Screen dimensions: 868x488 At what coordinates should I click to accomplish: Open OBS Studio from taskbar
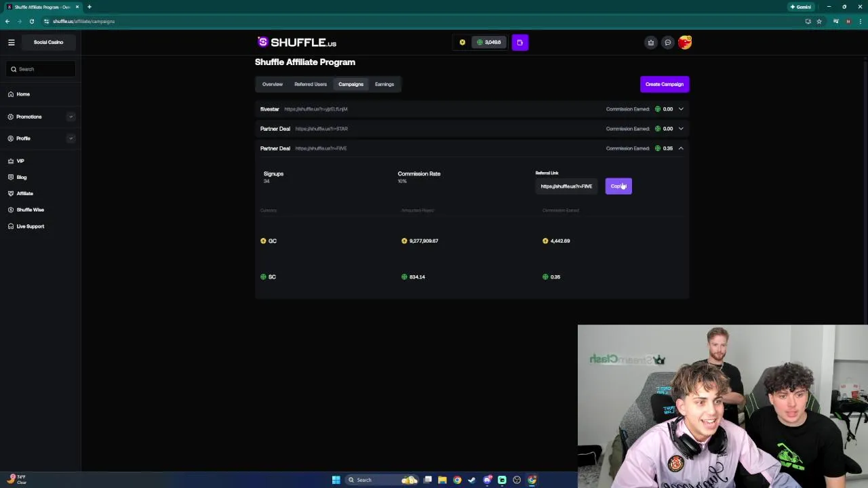517,480
